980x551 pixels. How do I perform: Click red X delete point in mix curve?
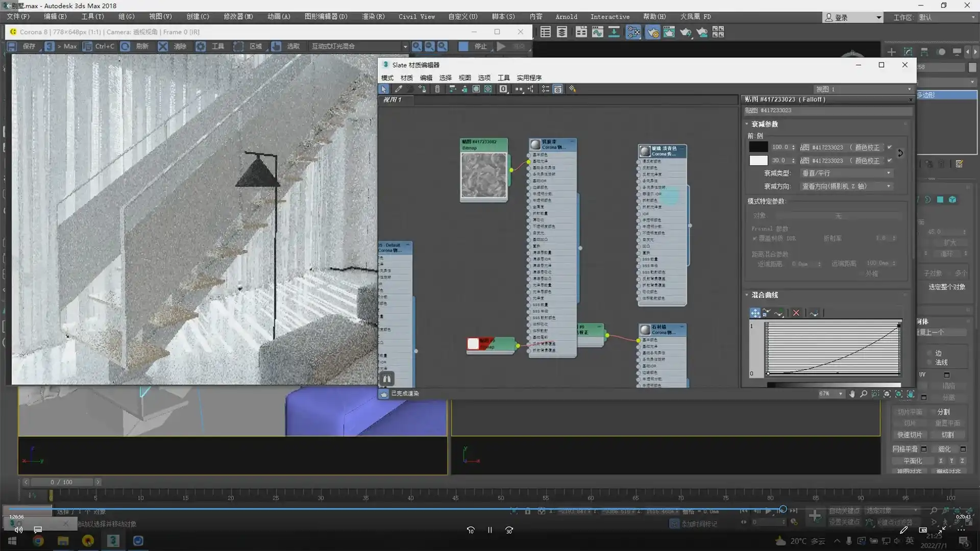(796, 313)
